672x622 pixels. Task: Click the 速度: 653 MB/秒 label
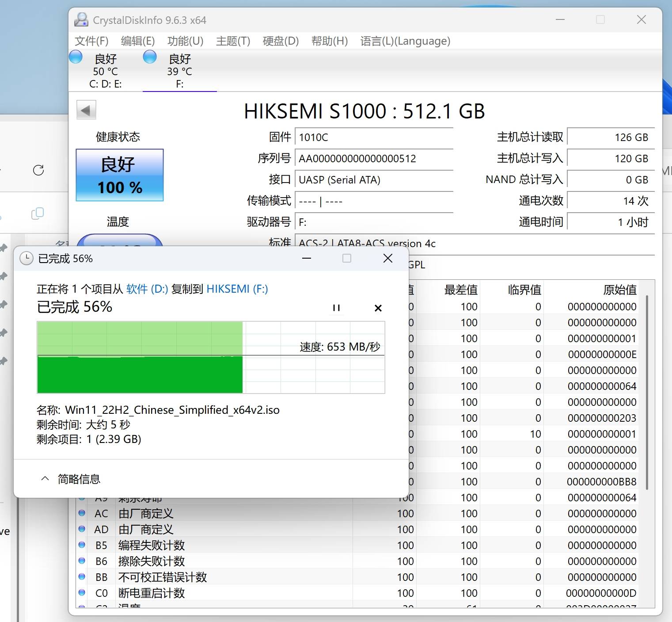coord(340,347)
